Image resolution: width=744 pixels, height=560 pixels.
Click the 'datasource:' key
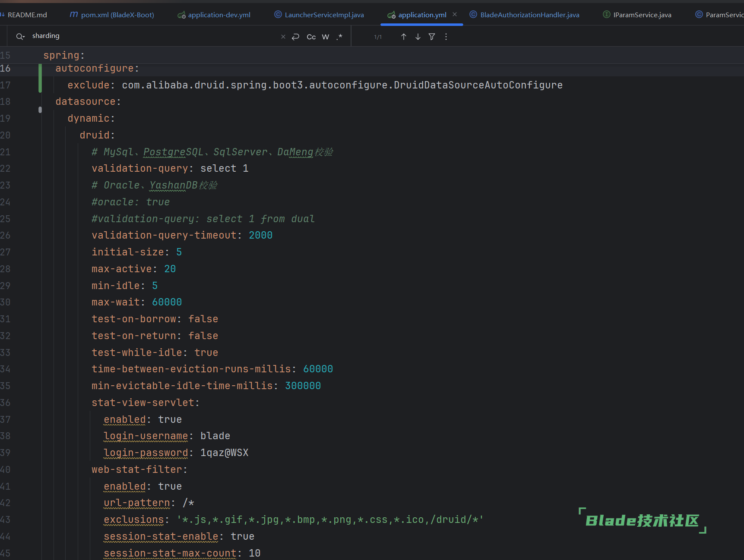tap(88, 101)
